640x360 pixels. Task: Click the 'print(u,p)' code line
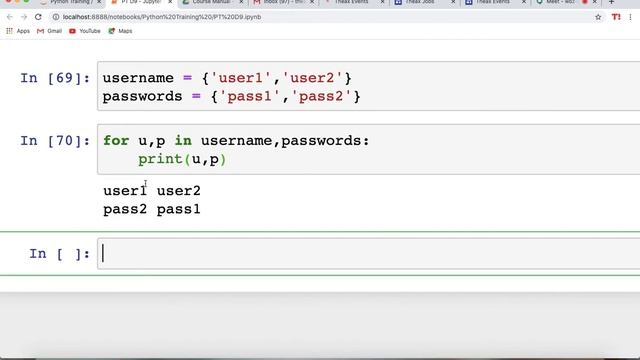182,159
